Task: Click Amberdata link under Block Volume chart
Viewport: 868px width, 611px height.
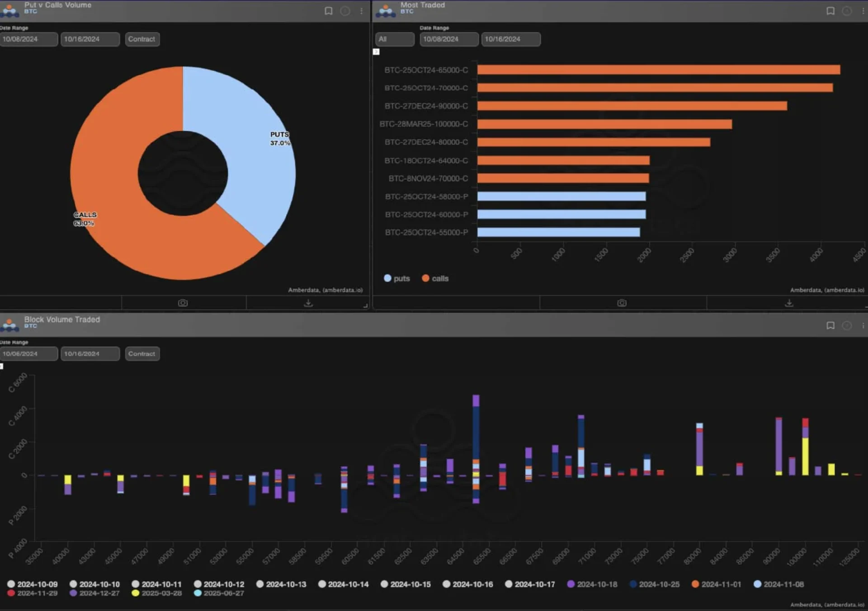Action: [x=827, y=605]
